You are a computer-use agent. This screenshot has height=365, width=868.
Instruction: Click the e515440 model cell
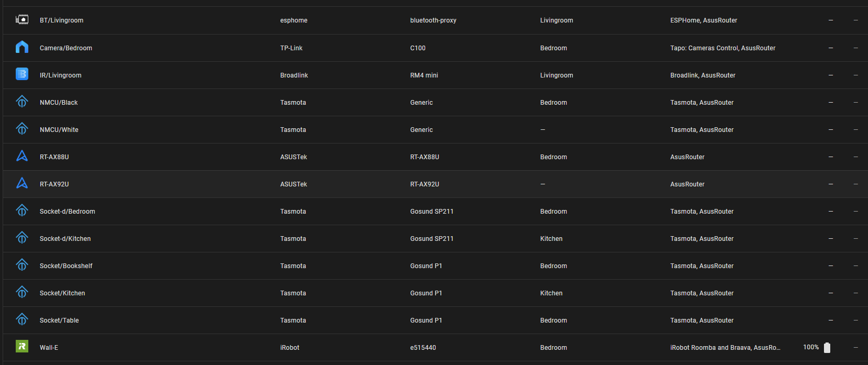pyautogui.click(x=423, y=348)
